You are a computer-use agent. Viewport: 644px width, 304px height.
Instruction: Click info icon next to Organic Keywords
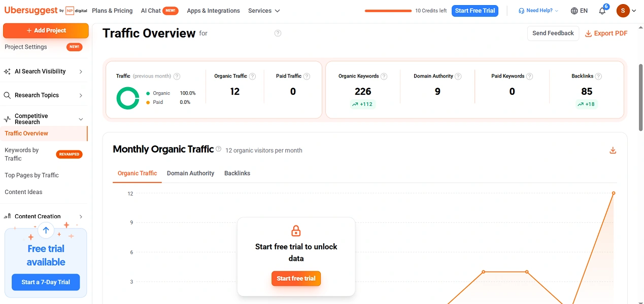[x=384, y=77]
